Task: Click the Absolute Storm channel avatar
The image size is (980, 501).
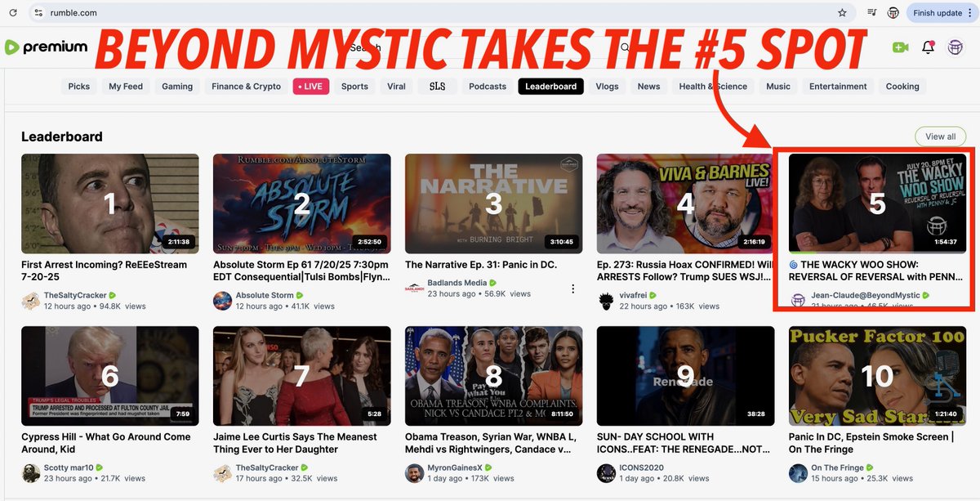Action: [222, 301]
